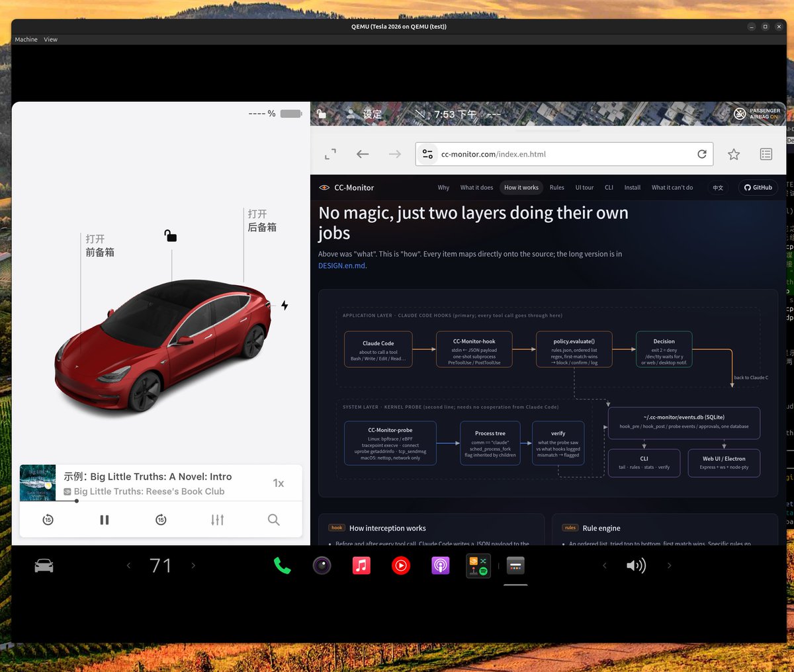This screenshot has width=794, height=672.
Task: Go to the Install section
Action: pos(633,188)
